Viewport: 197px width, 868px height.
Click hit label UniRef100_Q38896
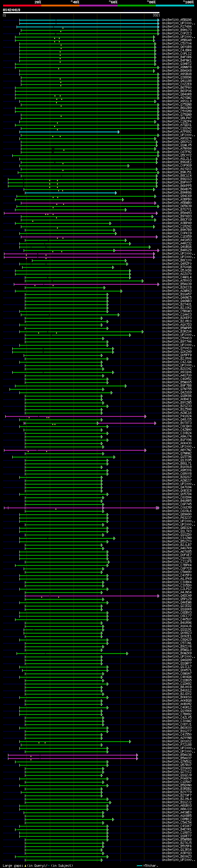(x=177, y=78)
